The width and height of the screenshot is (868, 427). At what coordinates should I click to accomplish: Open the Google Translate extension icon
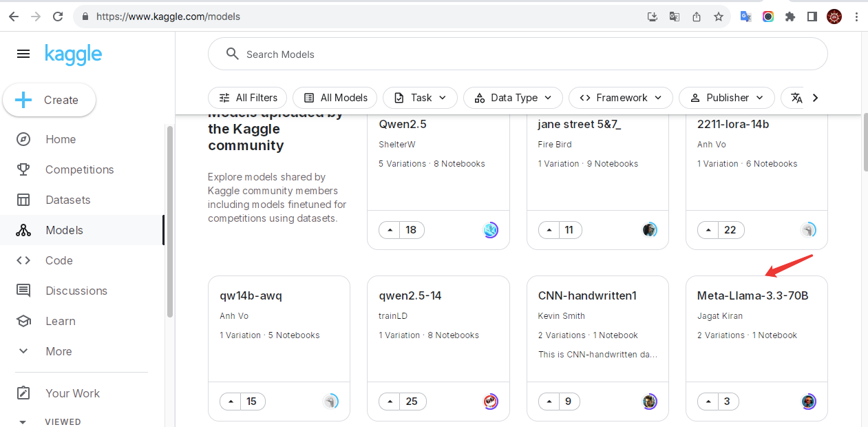point(746,17)
